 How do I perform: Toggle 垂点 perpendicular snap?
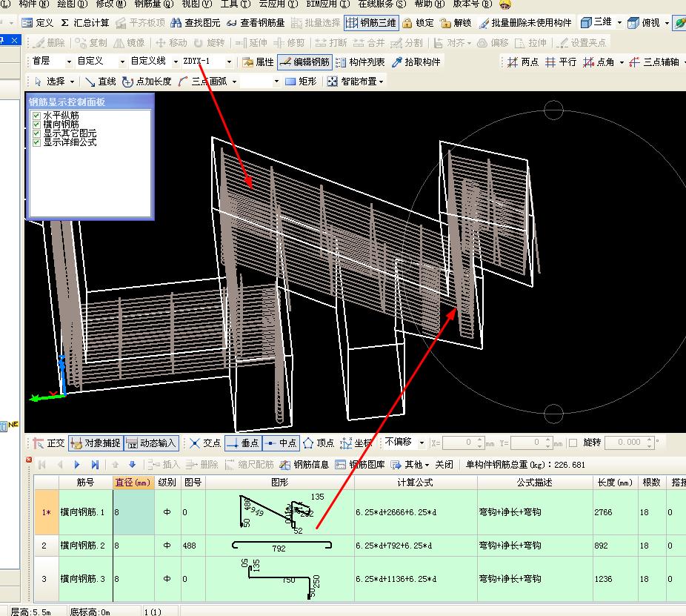click(x=243, y=443)
